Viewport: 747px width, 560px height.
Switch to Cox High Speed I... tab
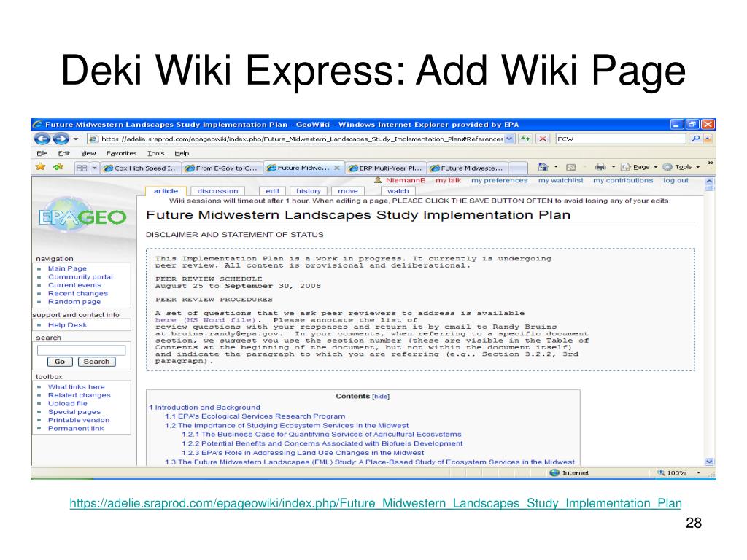pyautogui.click(x=141, y=168)
